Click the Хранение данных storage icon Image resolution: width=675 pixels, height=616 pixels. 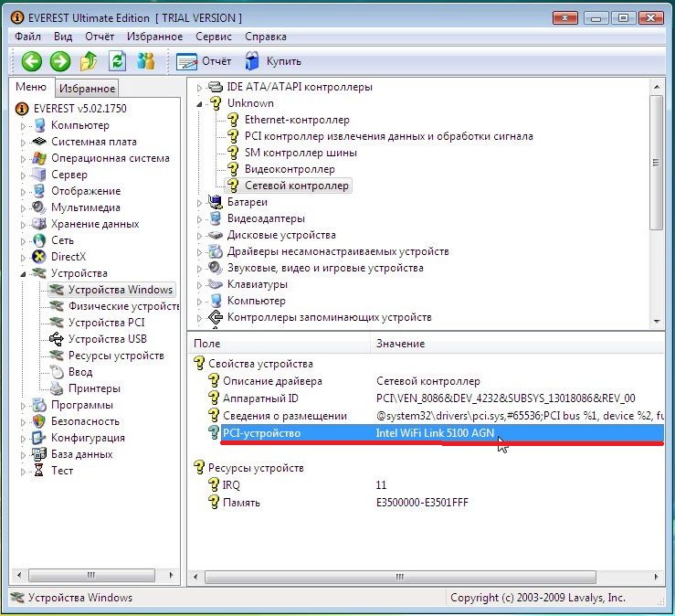39,224
